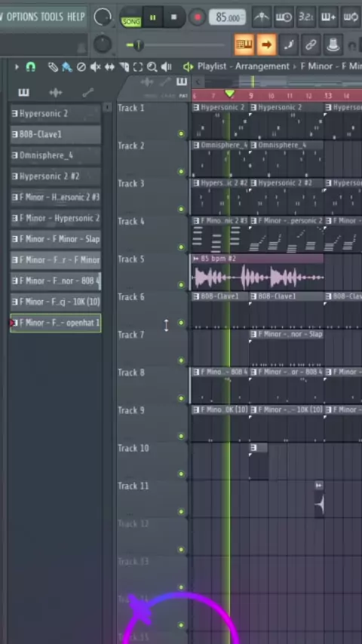Open the metronome icon in top toolbar
This screenshot has width=362, height=644.
[x=262, y=17]
